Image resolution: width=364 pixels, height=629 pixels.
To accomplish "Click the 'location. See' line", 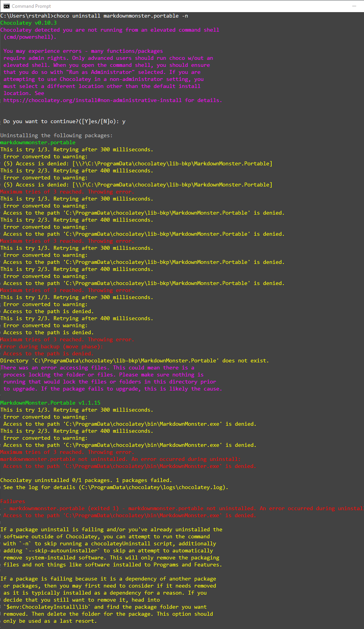I will (24, 93).
